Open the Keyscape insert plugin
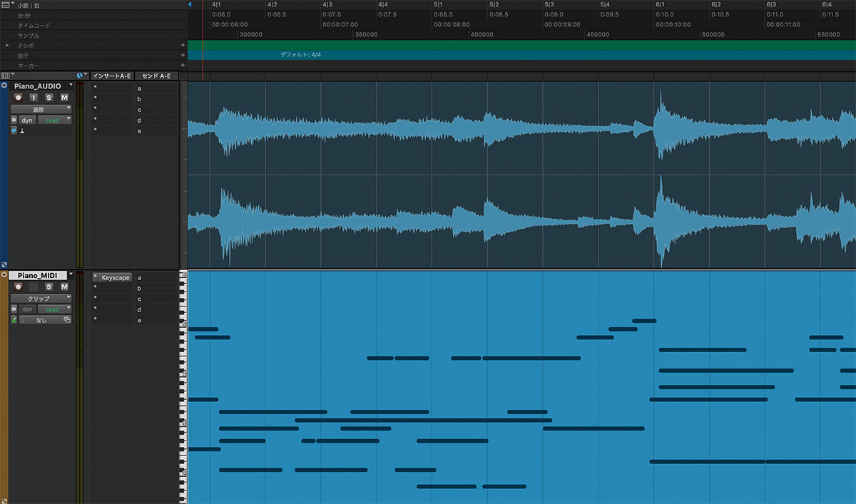Image resolution: width=856 pixels, height=504 pixels. 116,277
